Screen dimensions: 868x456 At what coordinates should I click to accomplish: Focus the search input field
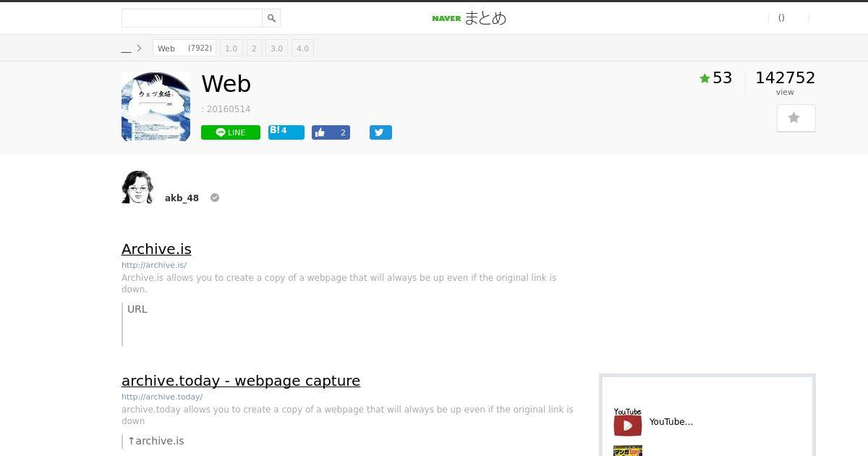click(x=192, y=18)
